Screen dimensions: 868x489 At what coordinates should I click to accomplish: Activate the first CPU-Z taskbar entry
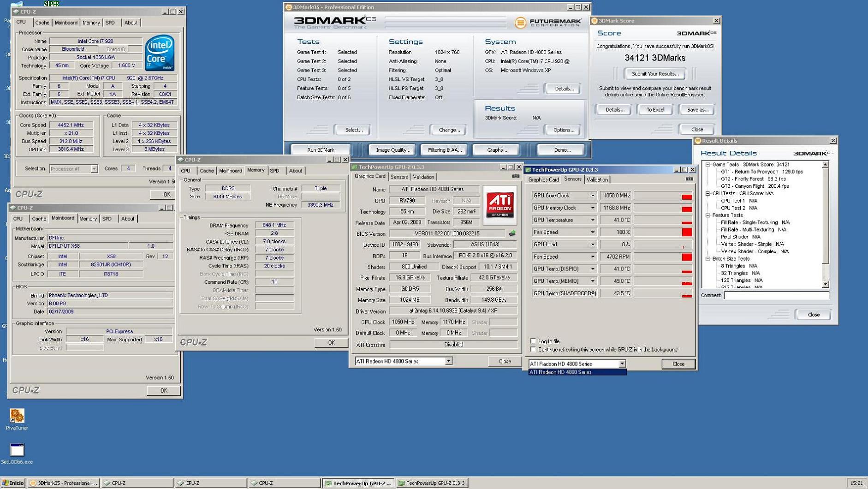coord(137,483)
